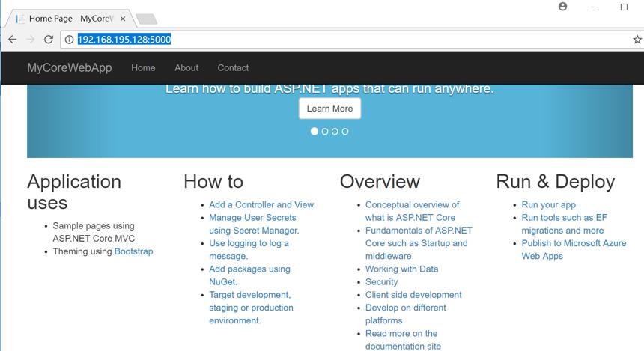Select the fourth carousel indicator dot
Image resolution: width=644 pixels, height=351 pixels.
tap(345, 132)
